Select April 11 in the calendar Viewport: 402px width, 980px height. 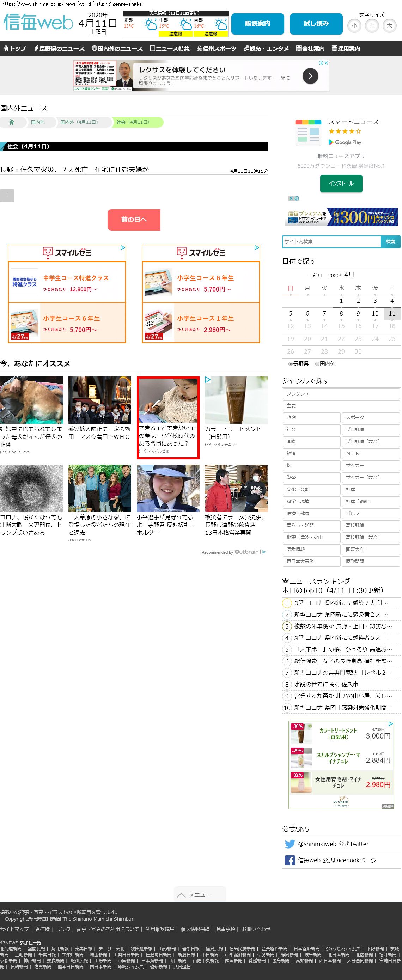coord(392,313)
